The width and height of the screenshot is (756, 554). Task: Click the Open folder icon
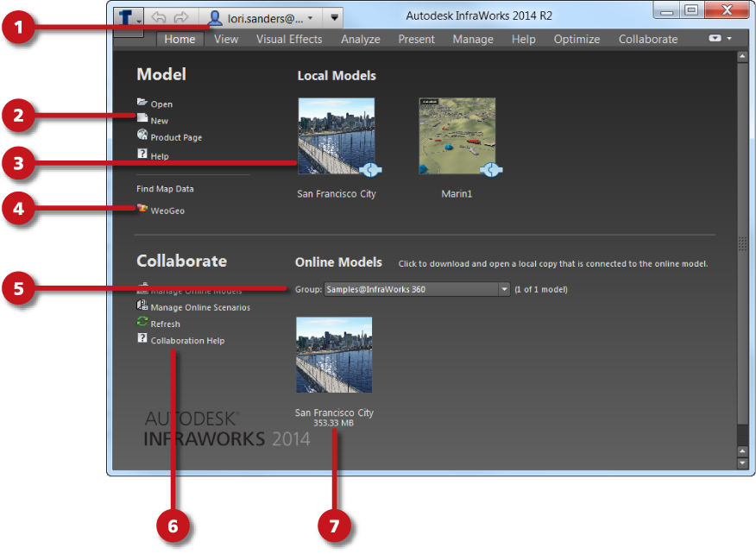(x=142, y=102)
